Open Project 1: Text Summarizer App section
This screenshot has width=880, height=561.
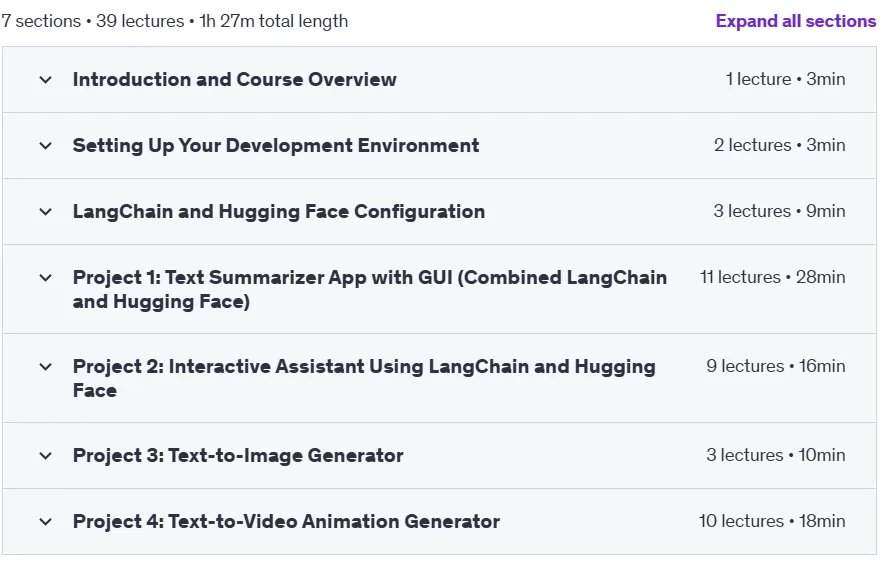coord(370,289)
